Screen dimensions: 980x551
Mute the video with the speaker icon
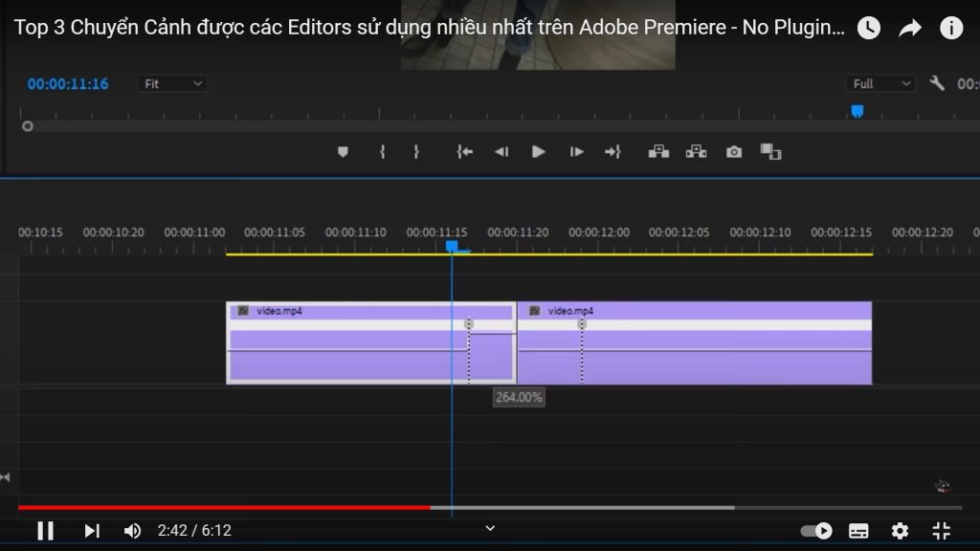coord(131,530)
